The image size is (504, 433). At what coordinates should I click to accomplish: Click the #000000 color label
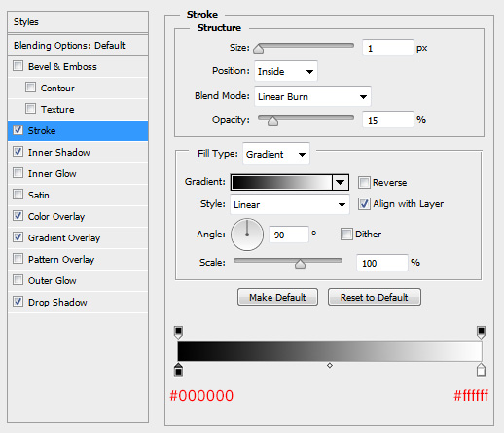point(201,396)
